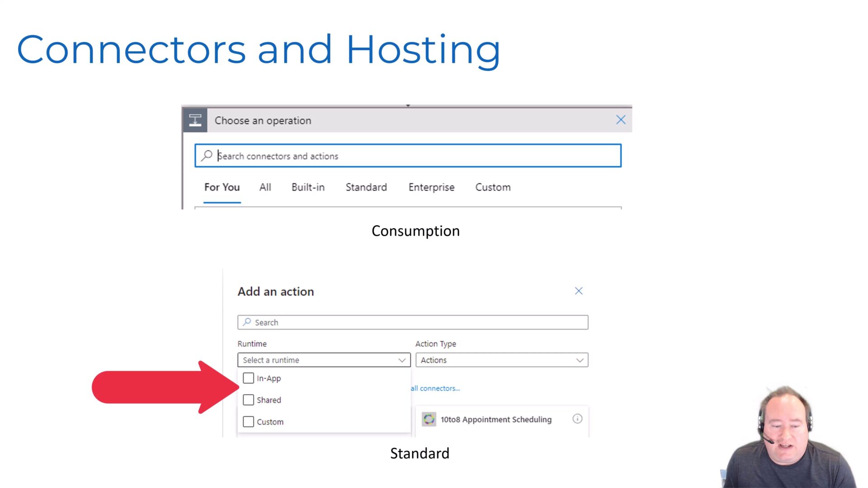Enable the In-App runtime checkbox
868x488 pixels.
pyautogui.click(x=249, y=378)
